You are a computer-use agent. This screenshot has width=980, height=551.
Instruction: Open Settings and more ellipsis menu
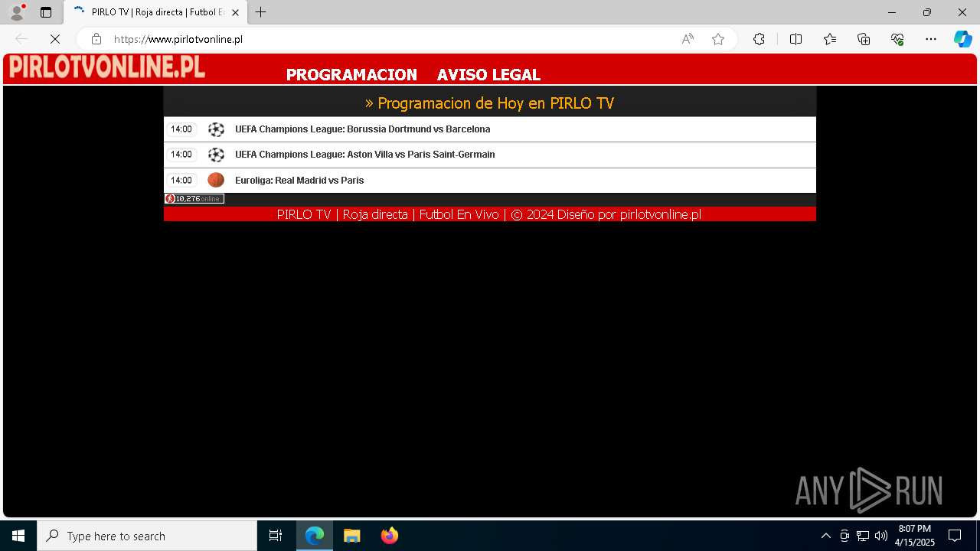(931, 39)
